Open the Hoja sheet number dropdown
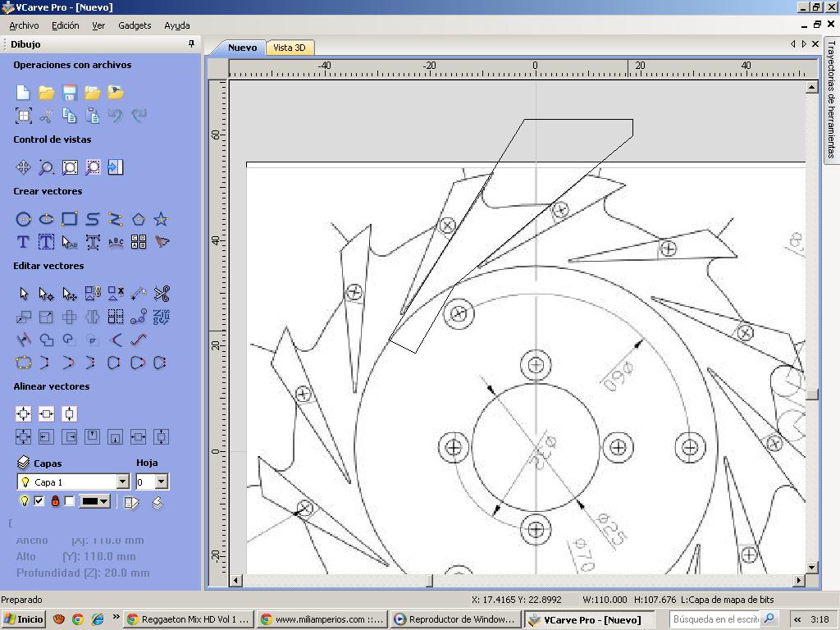Image resolution: width=840 pixels, height=630 pixels. 161,482
